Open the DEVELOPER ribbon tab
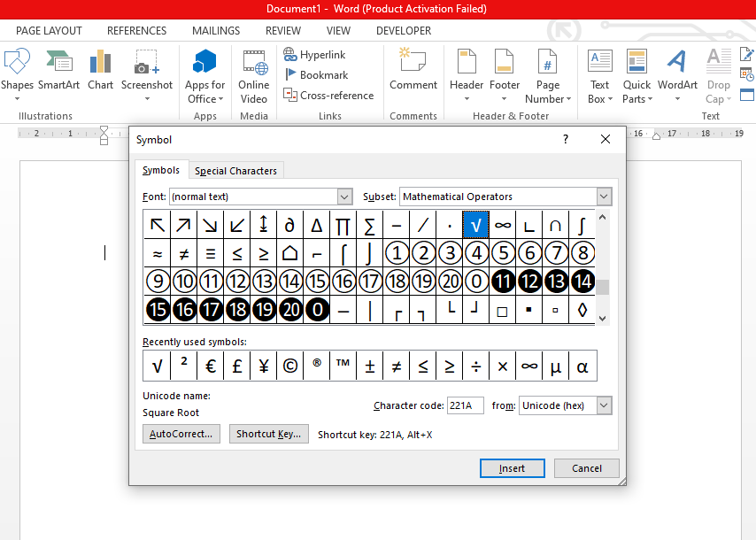Image resolution: width=756 pixels, height=540 pixels. click(x=403, y=30)
